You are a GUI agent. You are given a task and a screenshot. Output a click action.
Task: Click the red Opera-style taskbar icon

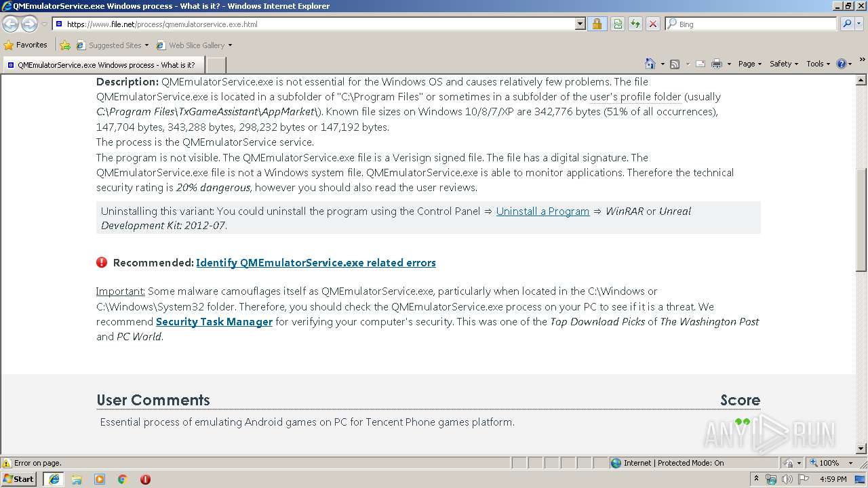click(x=145, y=479)
